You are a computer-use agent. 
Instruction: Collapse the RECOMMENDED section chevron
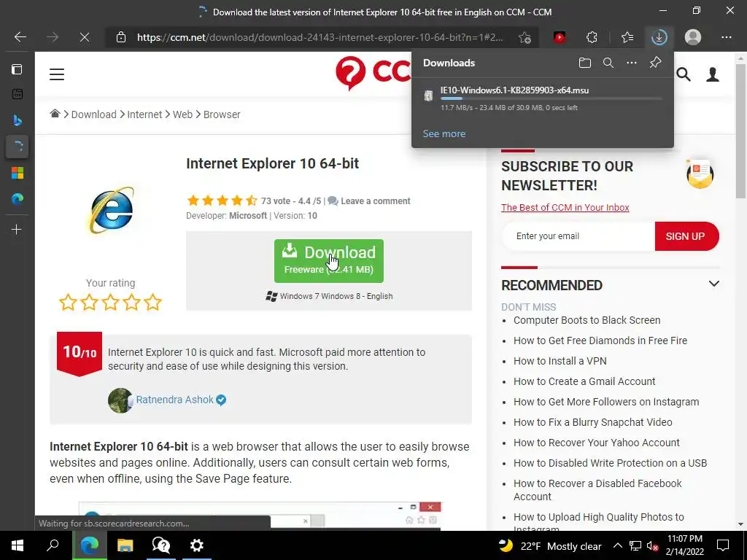[x=713, y=284]
